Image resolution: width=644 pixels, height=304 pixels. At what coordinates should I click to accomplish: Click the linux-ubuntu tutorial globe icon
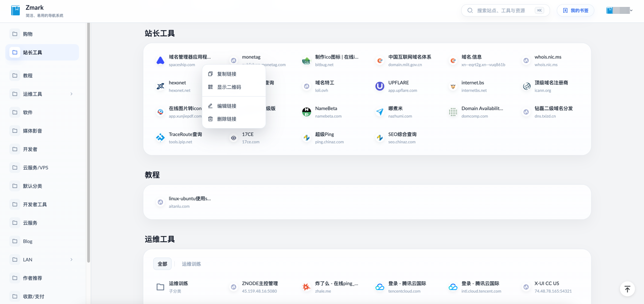pos(161,202)
